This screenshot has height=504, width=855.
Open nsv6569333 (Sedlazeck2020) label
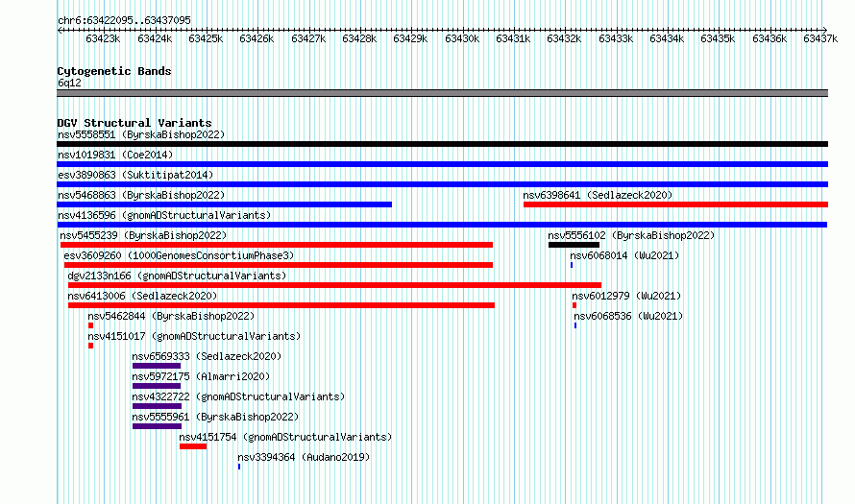tap(207, 356)
